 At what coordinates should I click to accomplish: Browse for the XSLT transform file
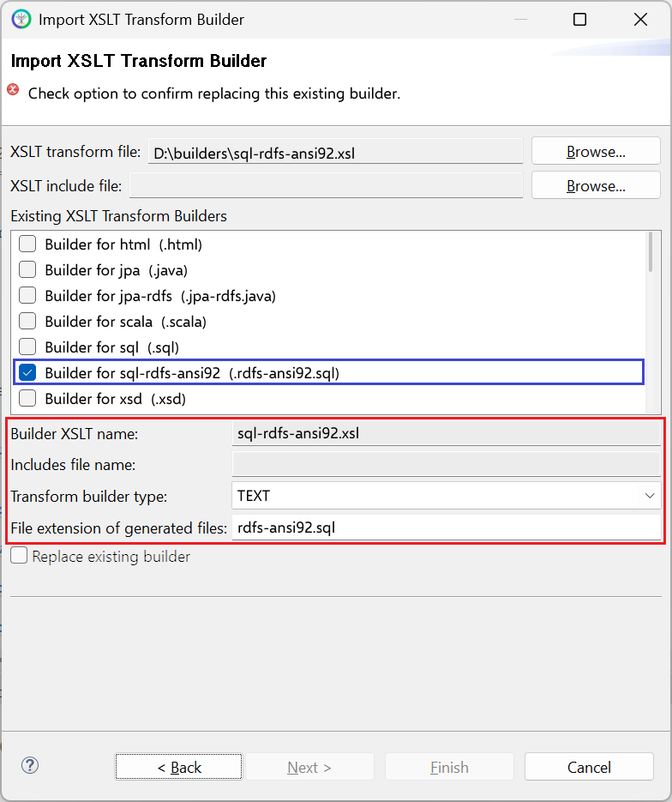tap(596, 151)
